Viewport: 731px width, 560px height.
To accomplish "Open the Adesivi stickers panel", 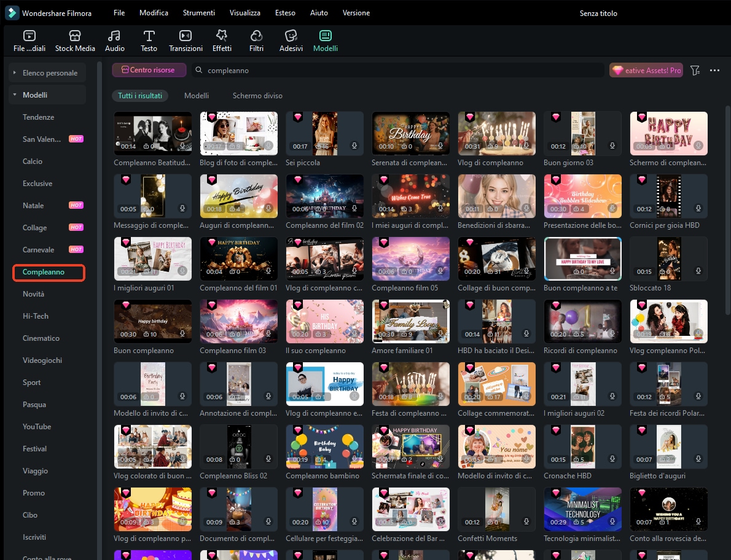I will click(x=291, y=41).
